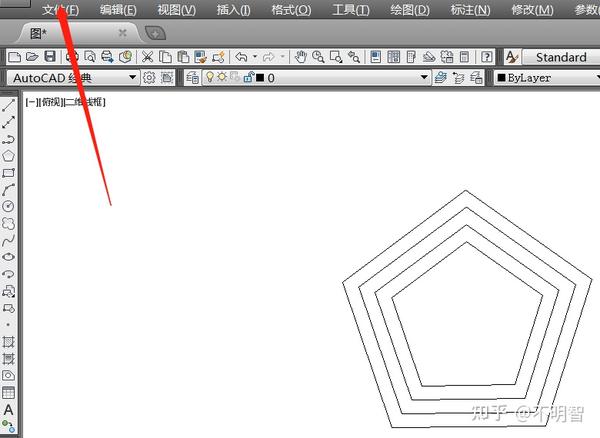
Task: Activate the Pan hand tool
Action: [x=301, y=57]
